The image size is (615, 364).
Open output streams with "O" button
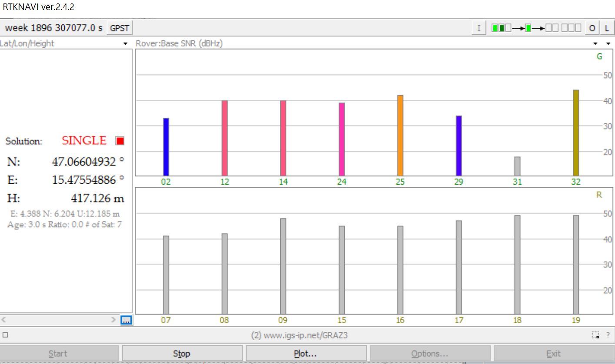click(x=592, y=28)
